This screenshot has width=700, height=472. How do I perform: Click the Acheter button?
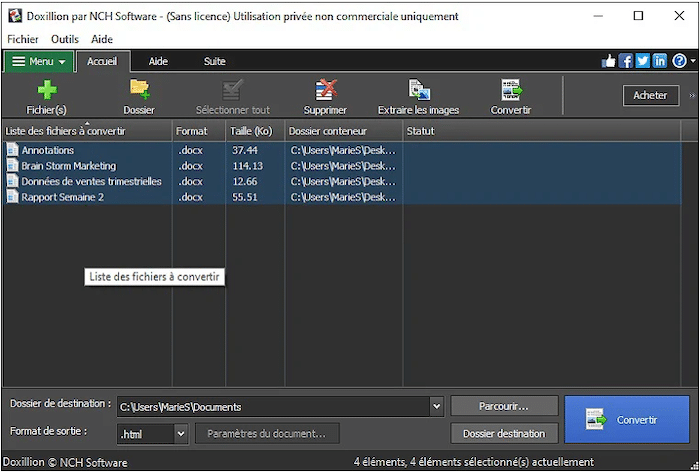pyautogui.click(x=650, y=95)
